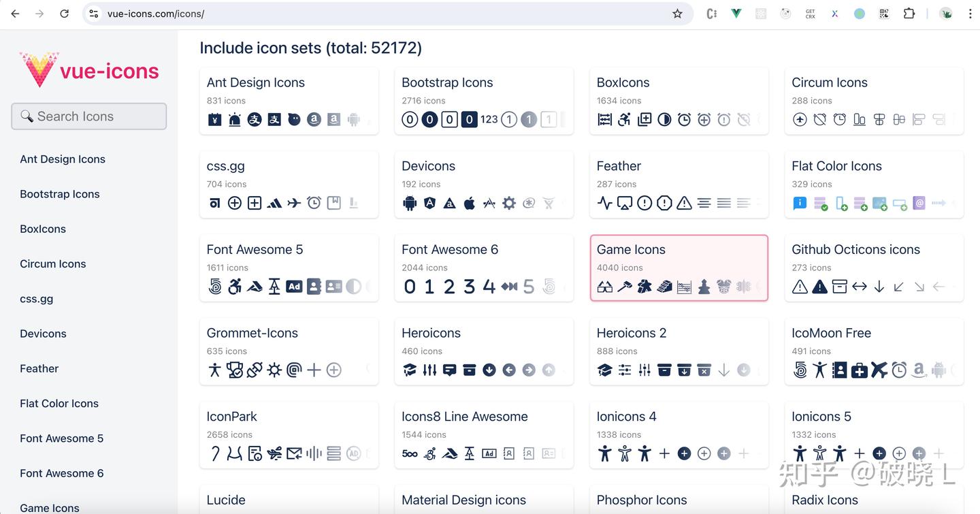Click the info speech bubble in the Flat Color Icons card
Viewport: 980px width, 514px height.
pyautogui.click(x=800, y=203)
